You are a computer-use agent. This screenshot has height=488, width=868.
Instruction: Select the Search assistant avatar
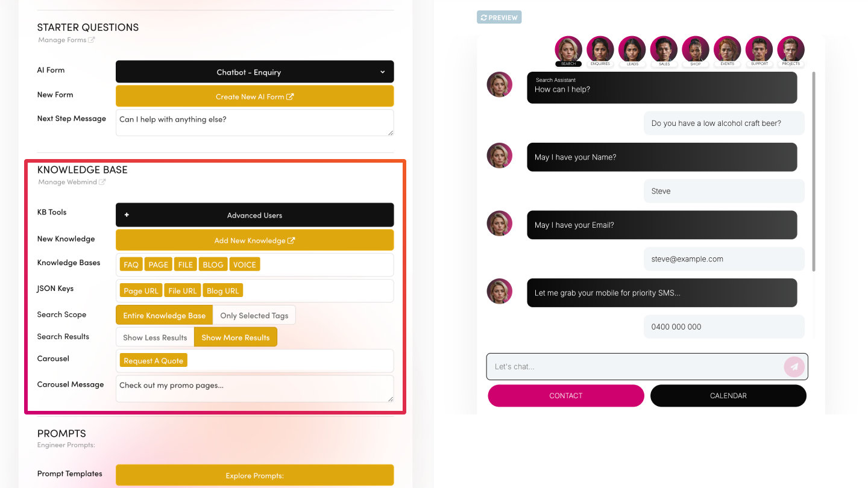[x=568, y=49]
